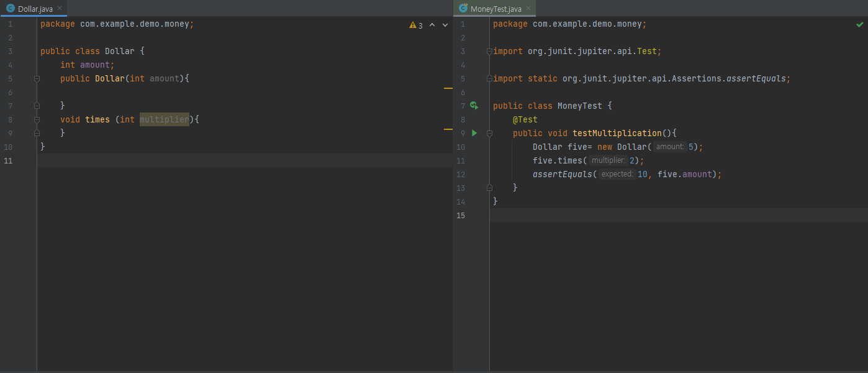Screen dimensions: 868x373
Task: Click 'five.amount' in the assertEquals call
Action: click(684, 174)
